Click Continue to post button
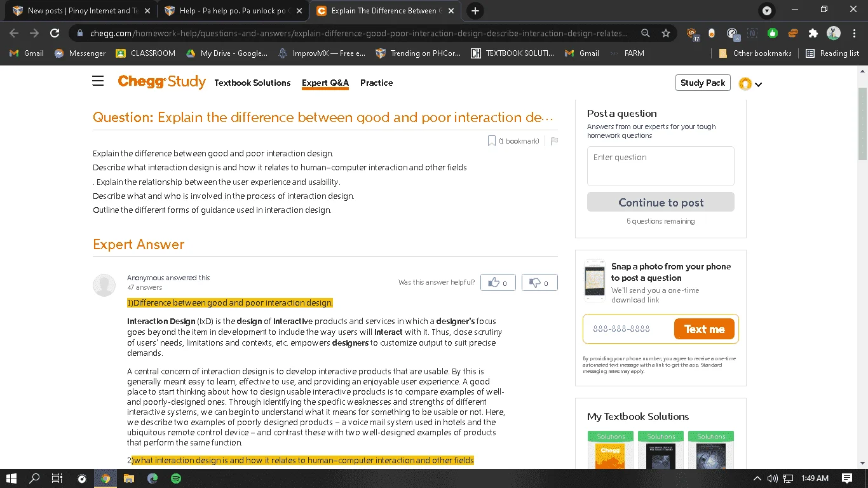 (661, 202)
